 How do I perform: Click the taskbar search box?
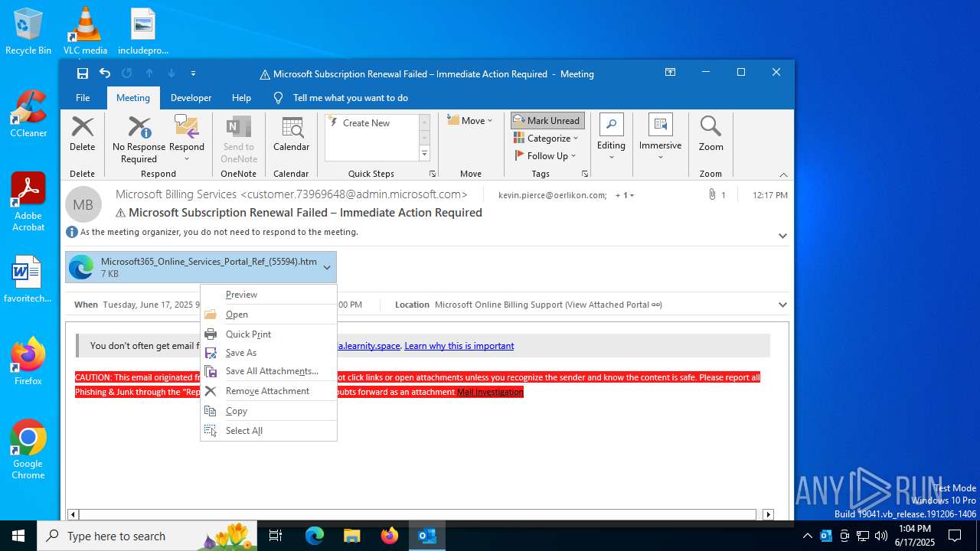148,536
